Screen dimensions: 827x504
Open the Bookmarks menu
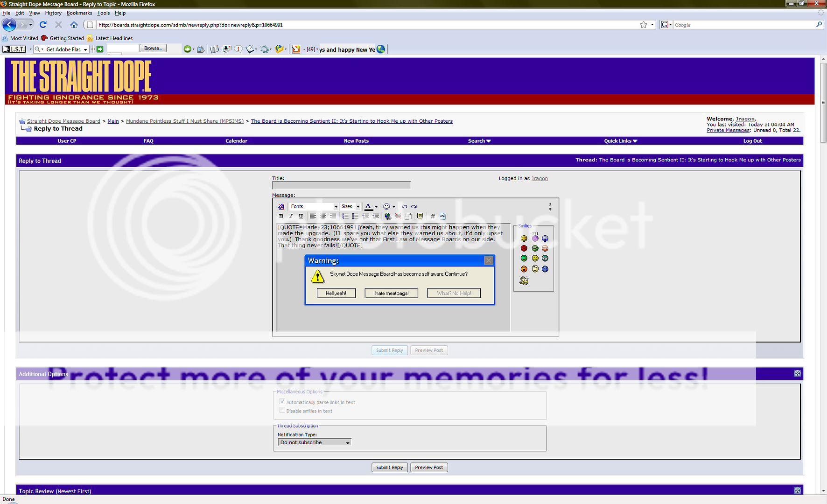pyautogui.click(x=79, y=13)
